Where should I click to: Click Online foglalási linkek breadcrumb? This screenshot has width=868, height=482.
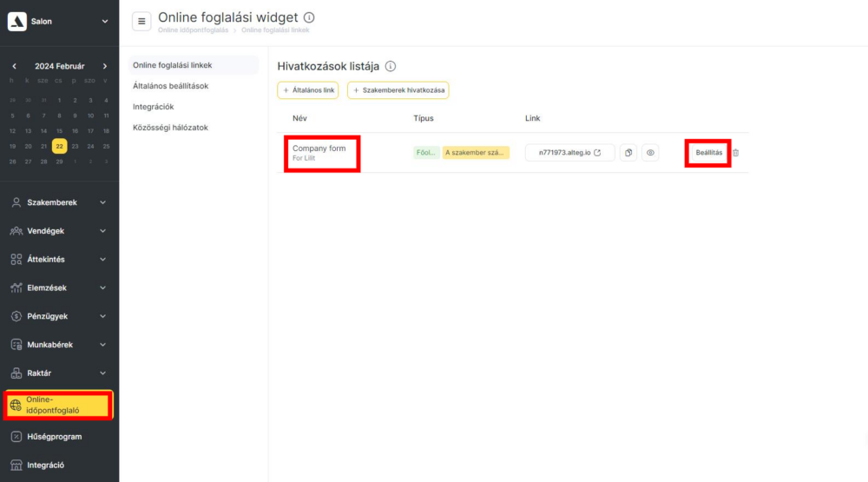tap(275, 30)
